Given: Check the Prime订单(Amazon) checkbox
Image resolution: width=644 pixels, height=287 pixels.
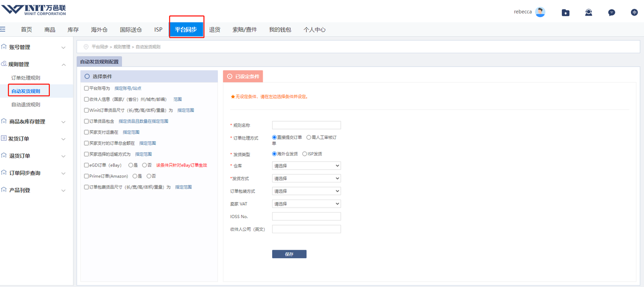Looking at the screenshot, I should coord(86,176).
